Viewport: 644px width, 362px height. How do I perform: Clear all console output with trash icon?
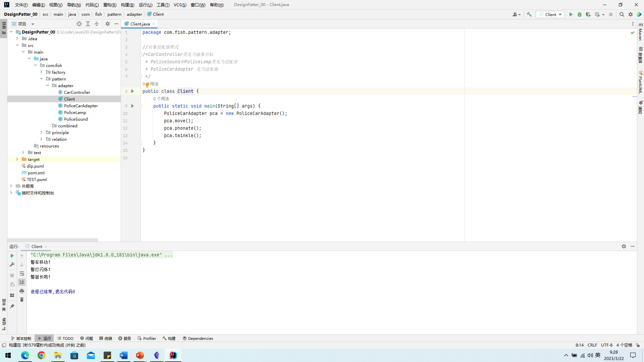22,300
